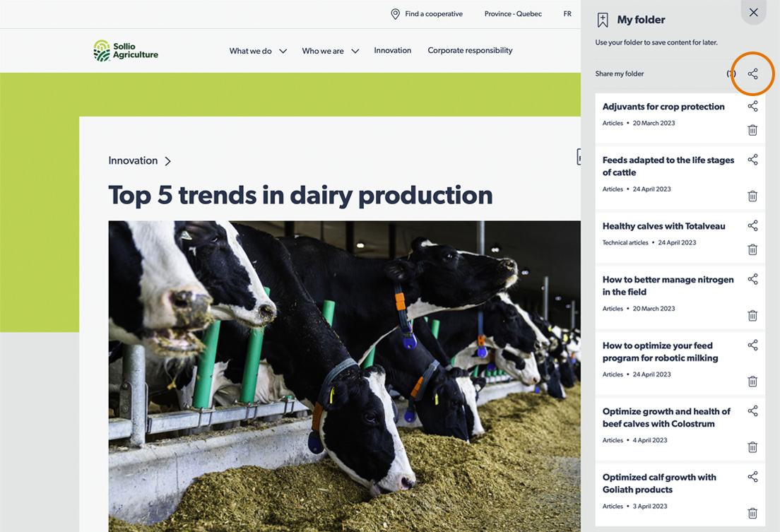Remove Healthy calves with Totalveau from folder
The image size is (780, 532).
tap(752, 249)
